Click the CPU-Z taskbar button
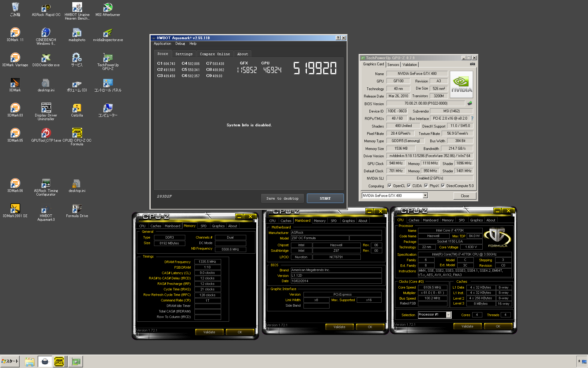The height and width of the screenshot is (368, 588). (x=59, y=362)
